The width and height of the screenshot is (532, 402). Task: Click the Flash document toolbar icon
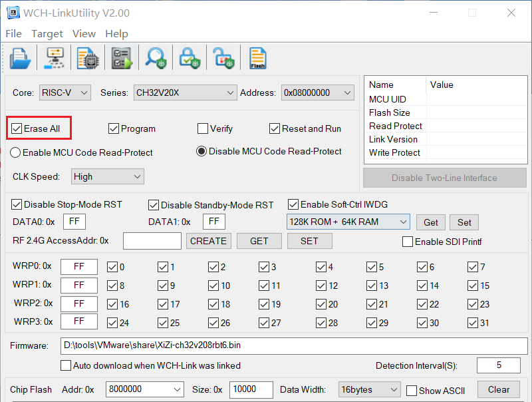click(257, 59)
